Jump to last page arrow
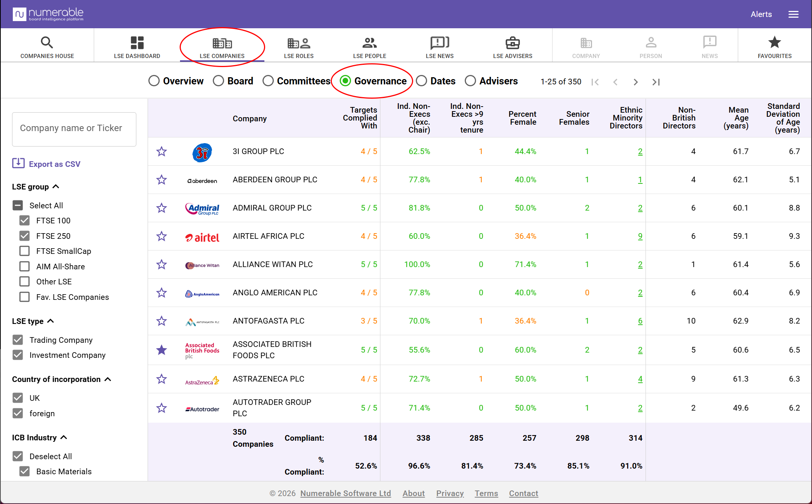This screenshot has width=812, height=504. tap(656, 82)
